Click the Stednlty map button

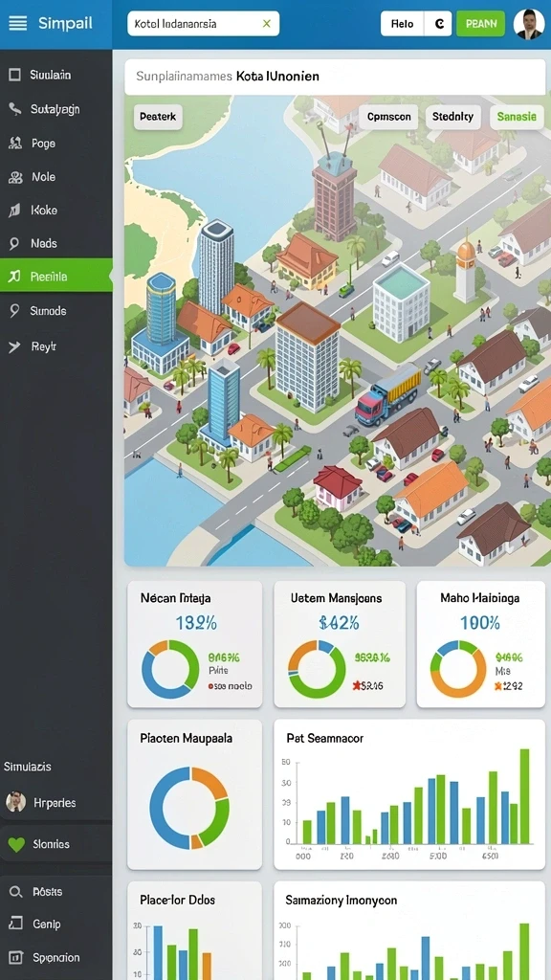(x=452, y=117)
